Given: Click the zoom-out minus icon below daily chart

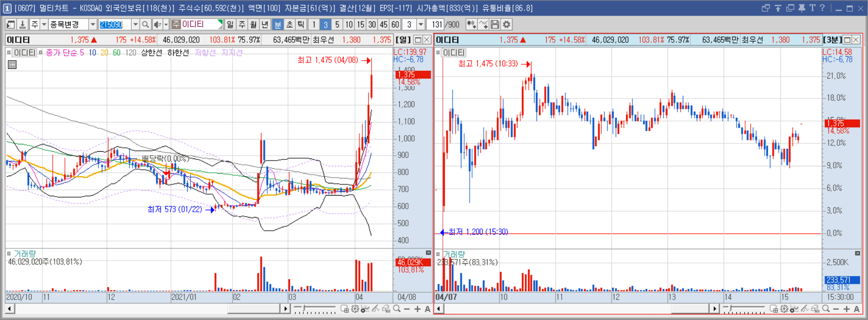Looking at the screenshot, I should (407, 309).
